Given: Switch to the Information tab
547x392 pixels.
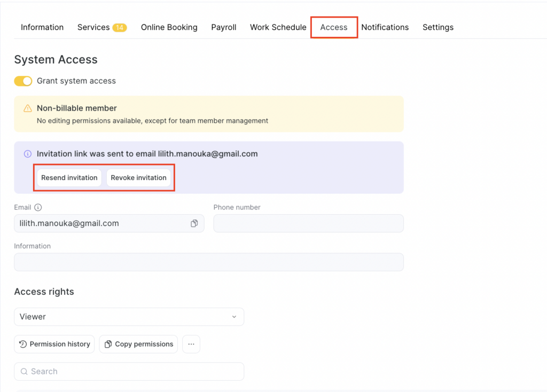Looking at the screenshot, I should coord(42,27).
